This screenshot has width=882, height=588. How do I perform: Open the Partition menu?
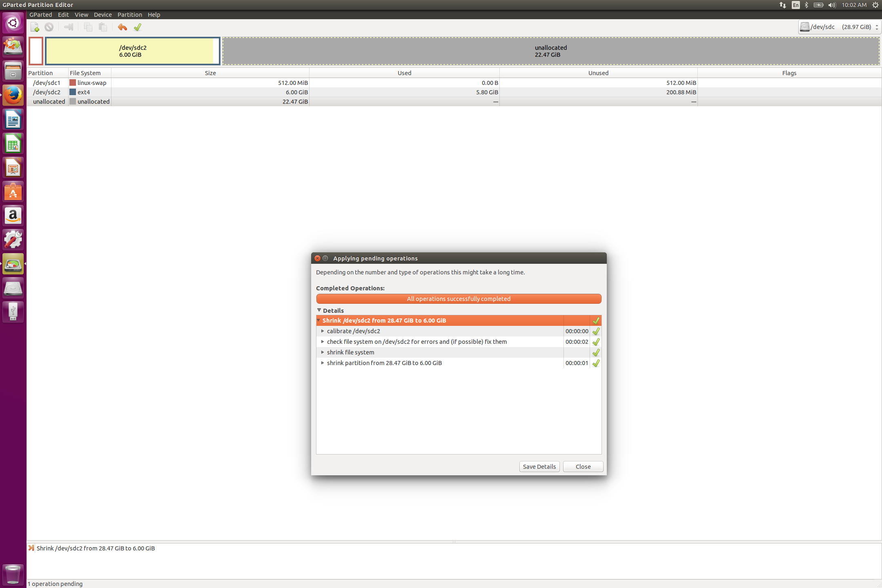click(x=129, y=15)
